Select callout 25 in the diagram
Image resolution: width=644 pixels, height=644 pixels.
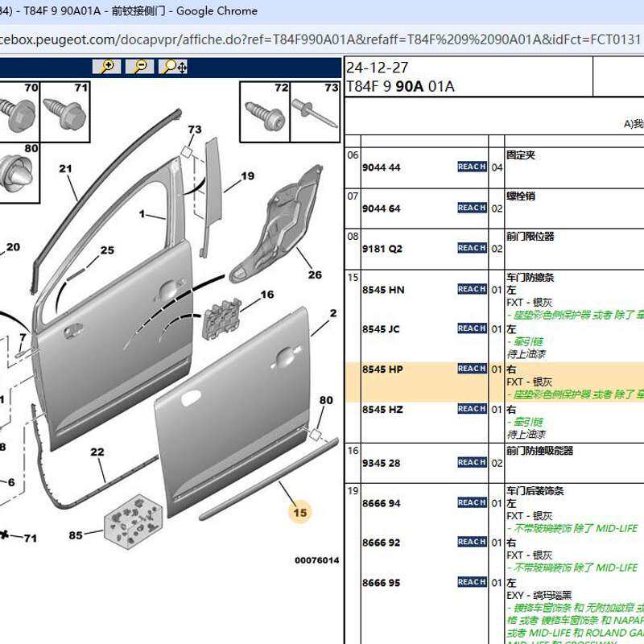(107, 250)
